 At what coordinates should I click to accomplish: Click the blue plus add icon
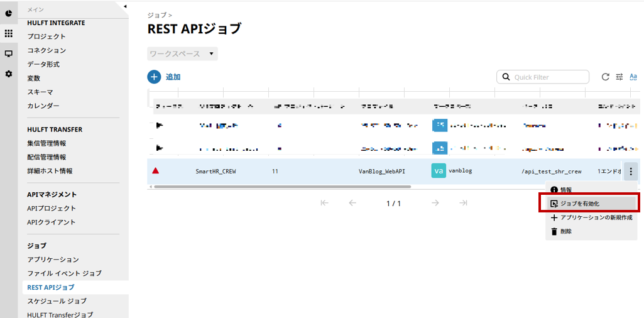pos(154,77)
